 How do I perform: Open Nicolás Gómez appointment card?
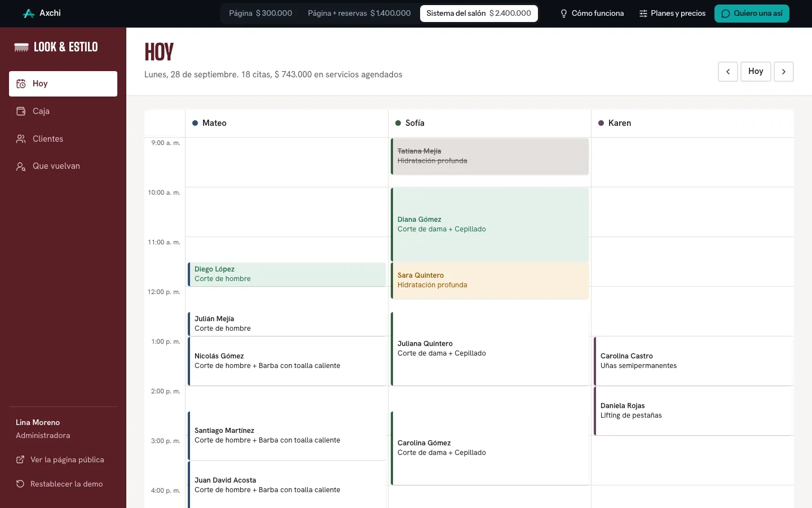point(287,361)
